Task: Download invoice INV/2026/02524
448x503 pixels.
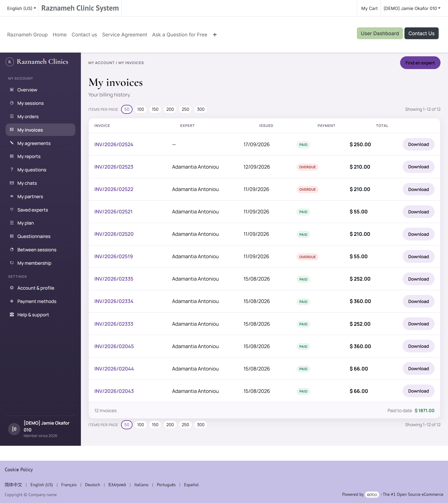Action: 418,144
